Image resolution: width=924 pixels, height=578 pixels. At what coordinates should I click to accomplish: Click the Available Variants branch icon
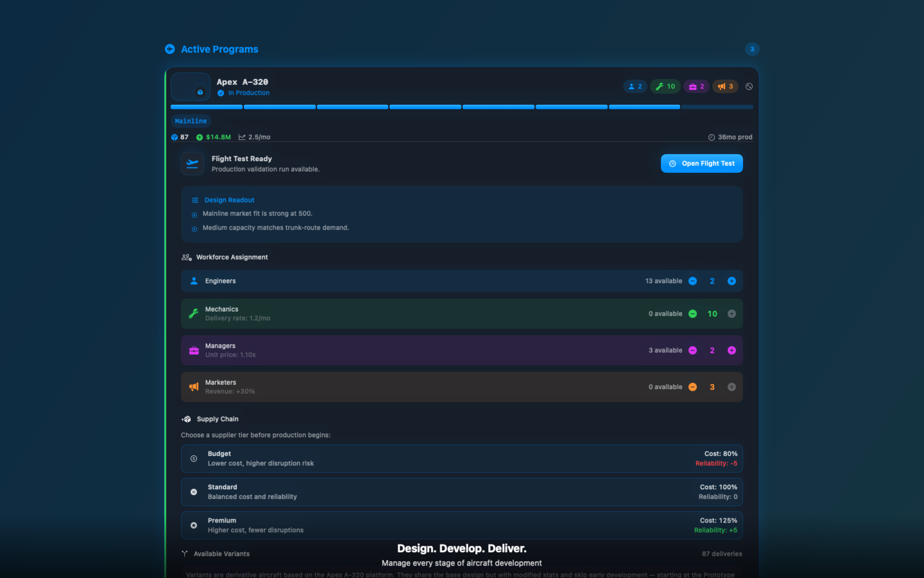185,554
